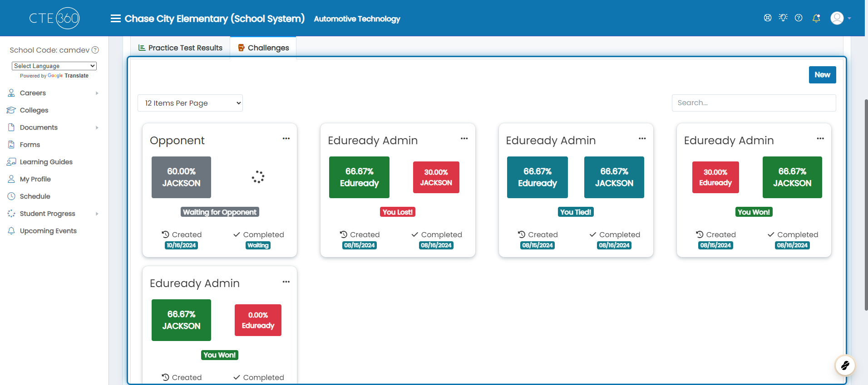
Task: Click the green 66.67% Eduready tile
Action: pyautogui.click(x=359, y=177)
